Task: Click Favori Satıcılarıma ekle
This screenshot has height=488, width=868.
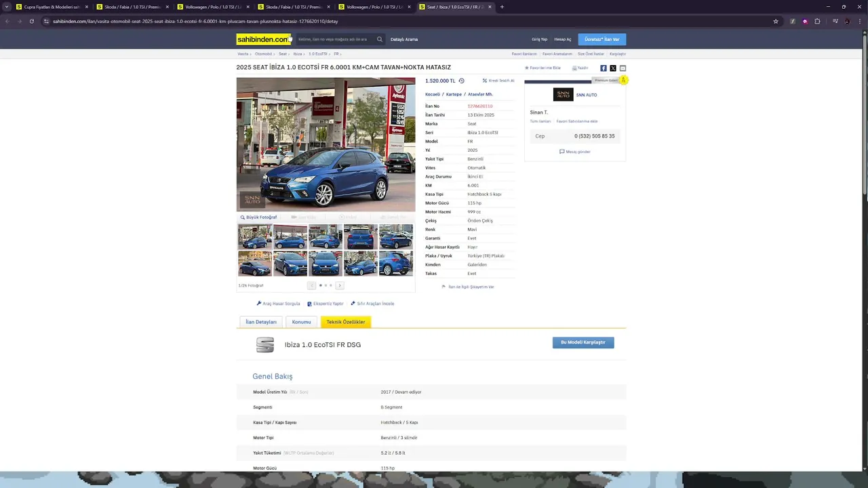Action: tap(577, 121)
